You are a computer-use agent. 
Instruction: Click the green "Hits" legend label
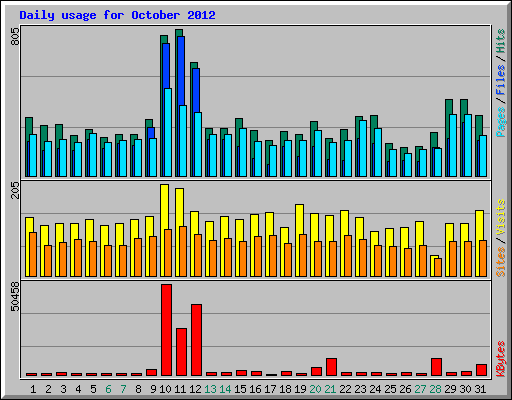click(x=501, y=41)
